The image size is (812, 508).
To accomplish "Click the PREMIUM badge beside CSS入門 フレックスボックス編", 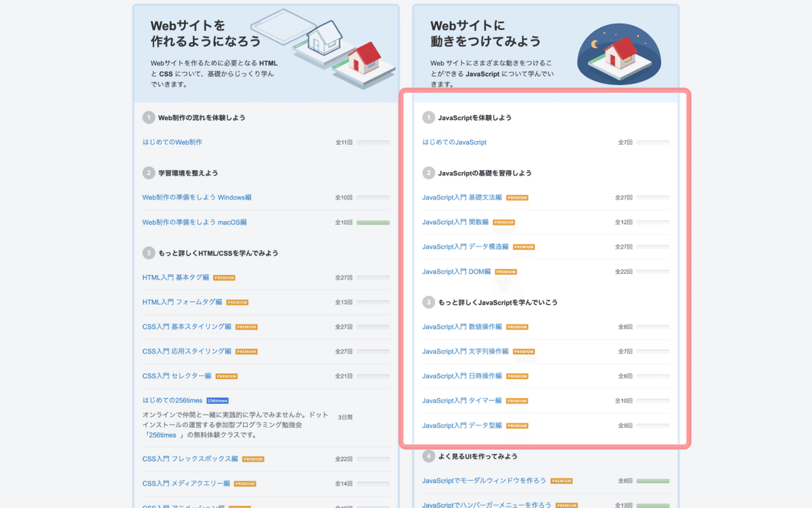I will [253, 459].
